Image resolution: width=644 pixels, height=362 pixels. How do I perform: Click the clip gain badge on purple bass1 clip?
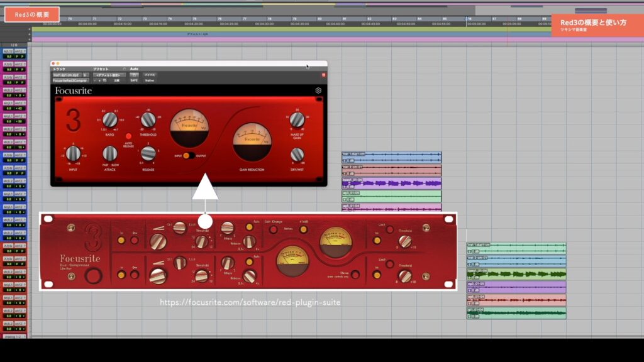tap(348, 187)
